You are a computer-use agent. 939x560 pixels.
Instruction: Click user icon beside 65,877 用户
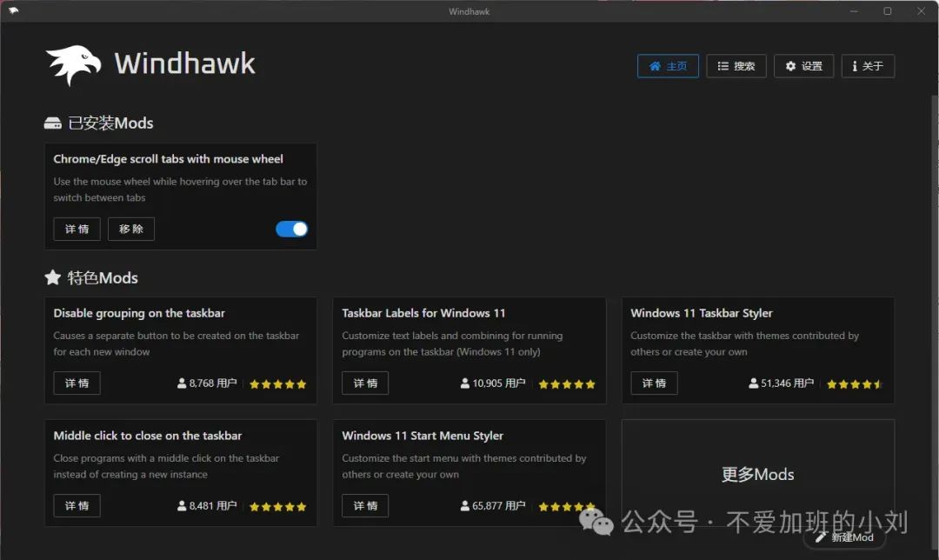(x=464, y=506)
